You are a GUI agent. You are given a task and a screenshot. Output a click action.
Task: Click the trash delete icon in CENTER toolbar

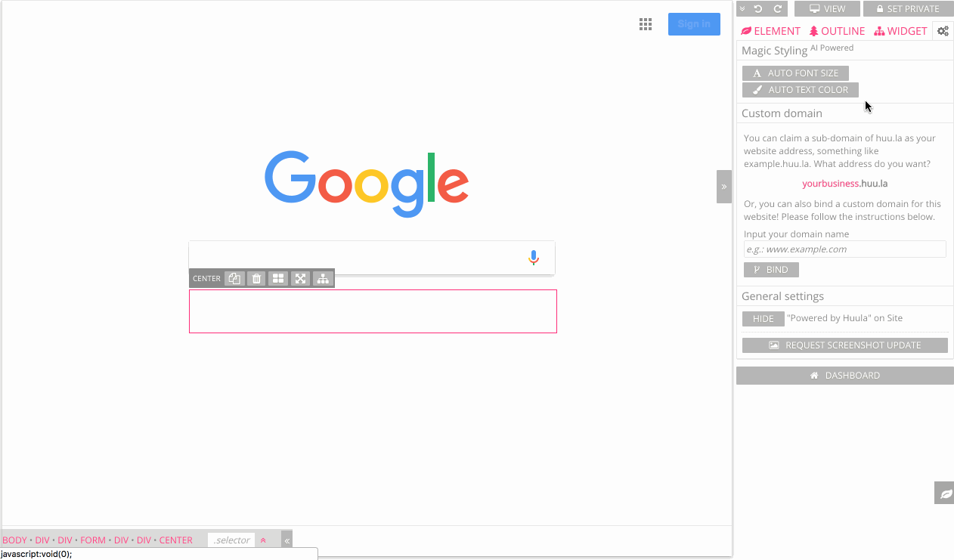[x=256, y=279]
